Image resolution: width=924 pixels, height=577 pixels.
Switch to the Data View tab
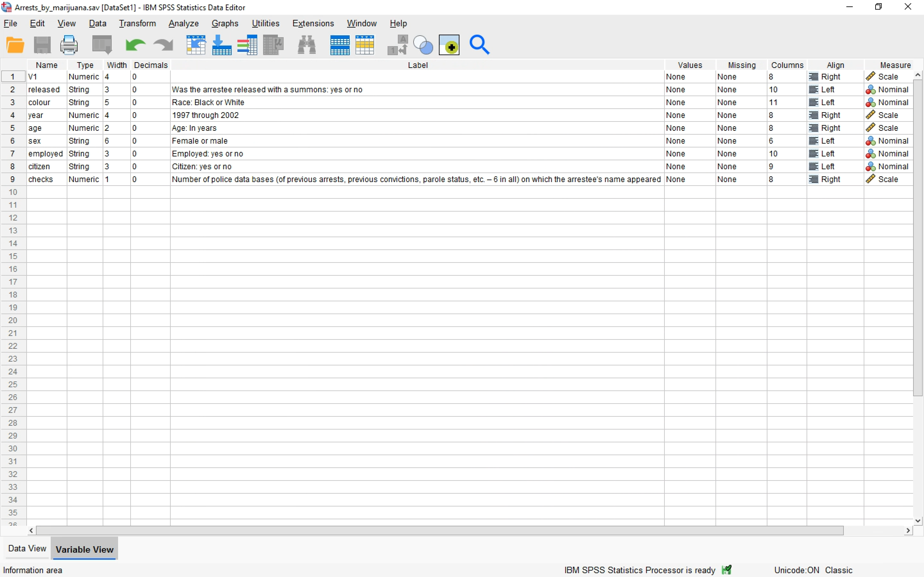[x=27, y=548]
